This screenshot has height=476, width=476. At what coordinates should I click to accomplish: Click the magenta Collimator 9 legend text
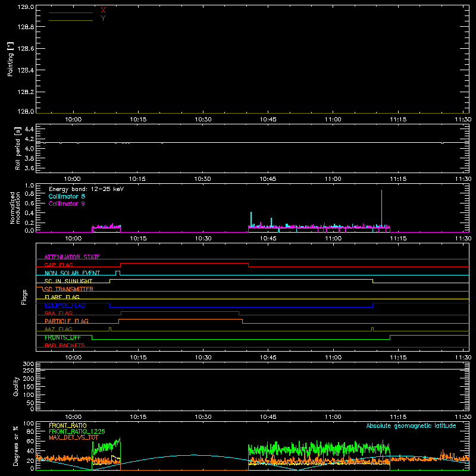[x=67, y=203]
